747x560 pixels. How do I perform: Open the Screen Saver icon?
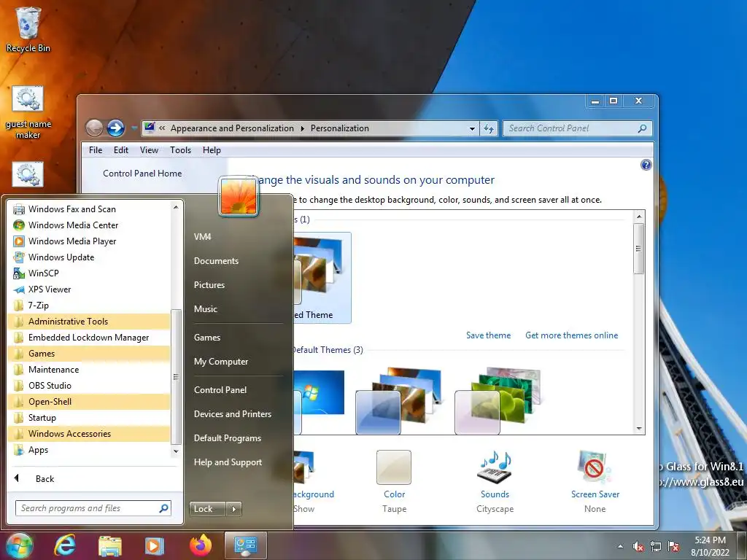pos(595,467)
